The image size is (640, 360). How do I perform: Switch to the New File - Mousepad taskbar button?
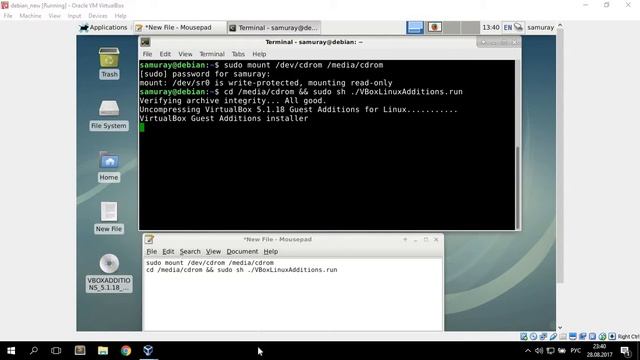179,27
